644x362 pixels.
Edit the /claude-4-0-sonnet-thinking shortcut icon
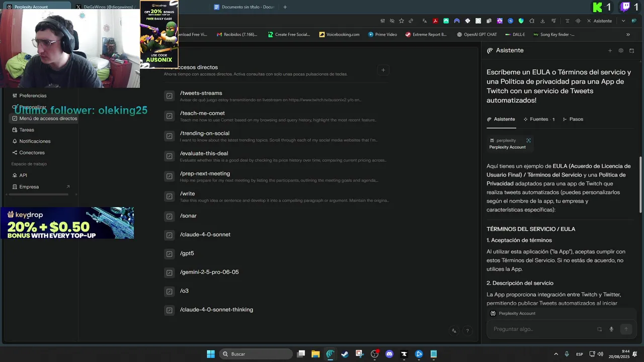[x=169, y=310]
